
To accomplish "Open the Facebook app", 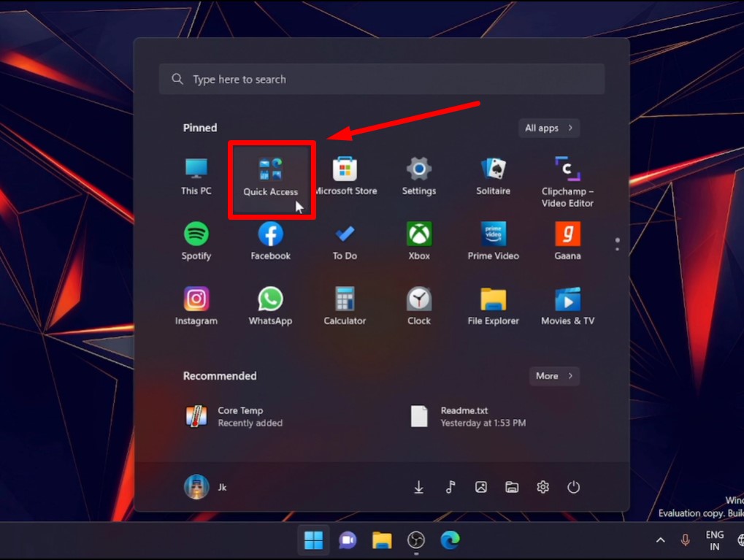I will click(270, 242).
